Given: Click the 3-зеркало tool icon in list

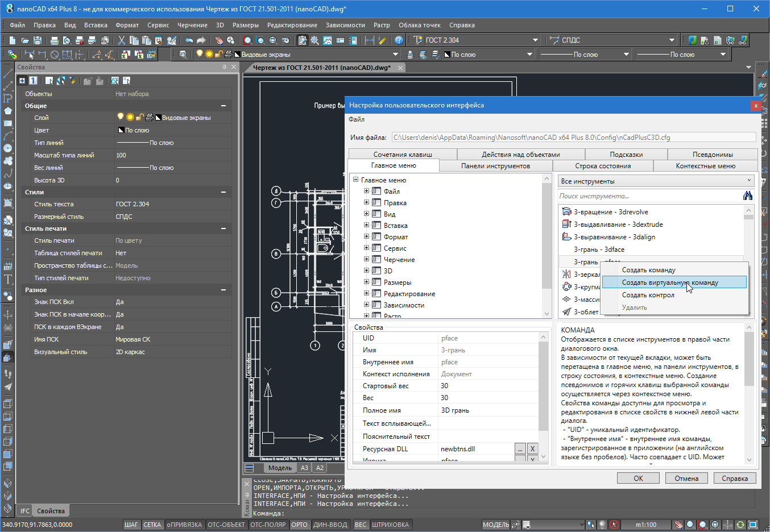Looking at the screenshot, I should point(566,275).
